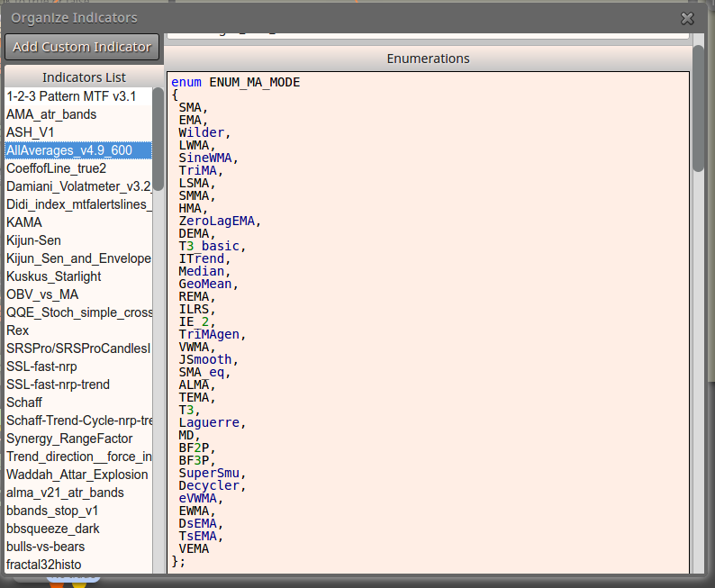Click the GeoMean enum value
The width and height of the screenshot is (715, 588).
(x=204, y=284)
